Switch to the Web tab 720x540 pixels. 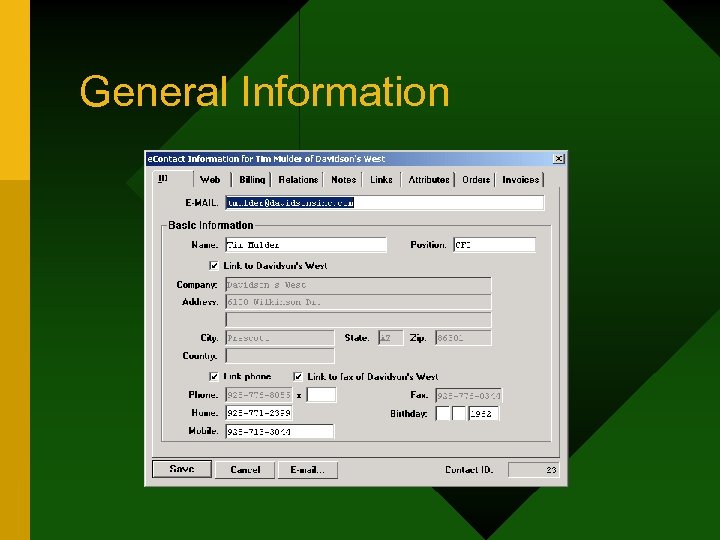(x=210, y=180)
